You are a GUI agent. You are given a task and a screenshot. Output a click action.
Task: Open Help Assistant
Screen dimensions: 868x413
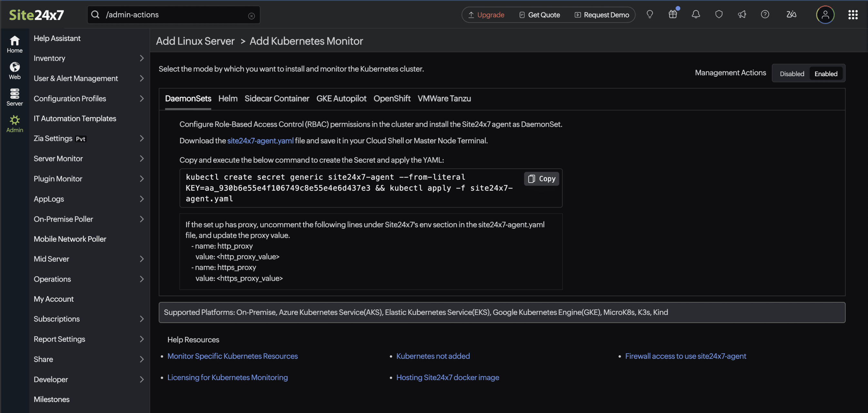click(x=57, y=38)
